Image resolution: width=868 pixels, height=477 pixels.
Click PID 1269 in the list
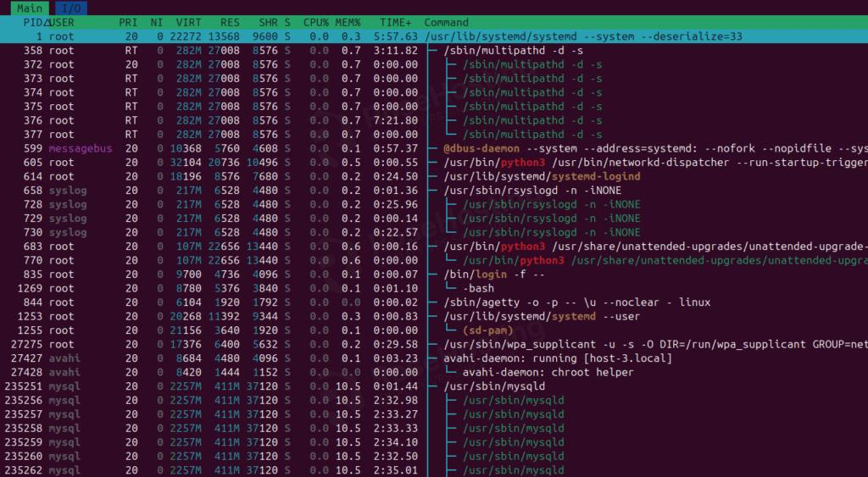click(30, 288)
